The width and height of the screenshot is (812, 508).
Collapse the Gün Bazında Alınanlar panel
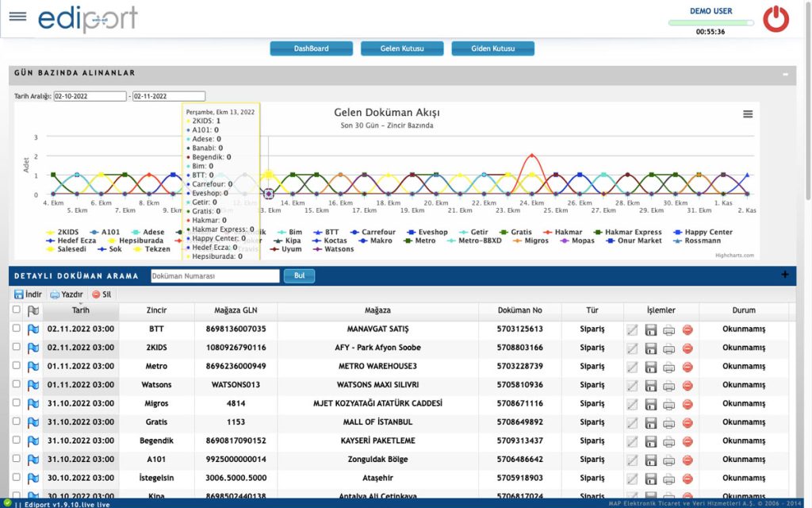pyautogui.click(x=786, y=74)
